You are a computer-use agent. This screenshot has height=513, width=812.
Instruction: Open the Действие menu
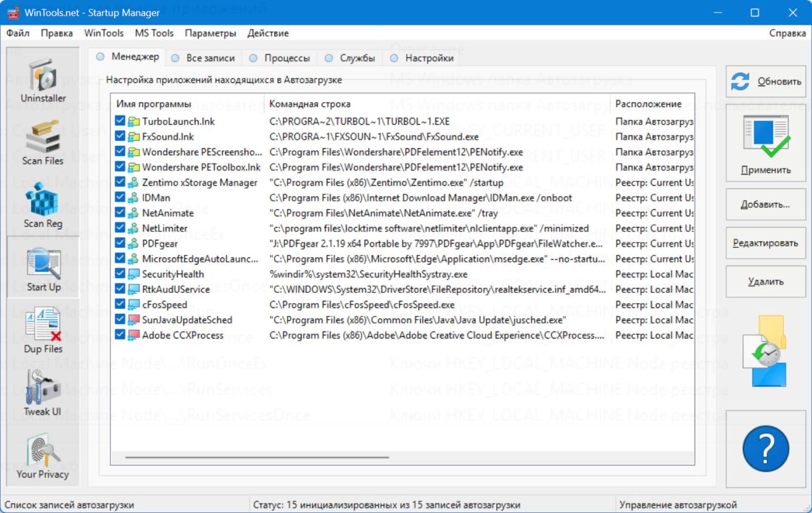(268, 33)
